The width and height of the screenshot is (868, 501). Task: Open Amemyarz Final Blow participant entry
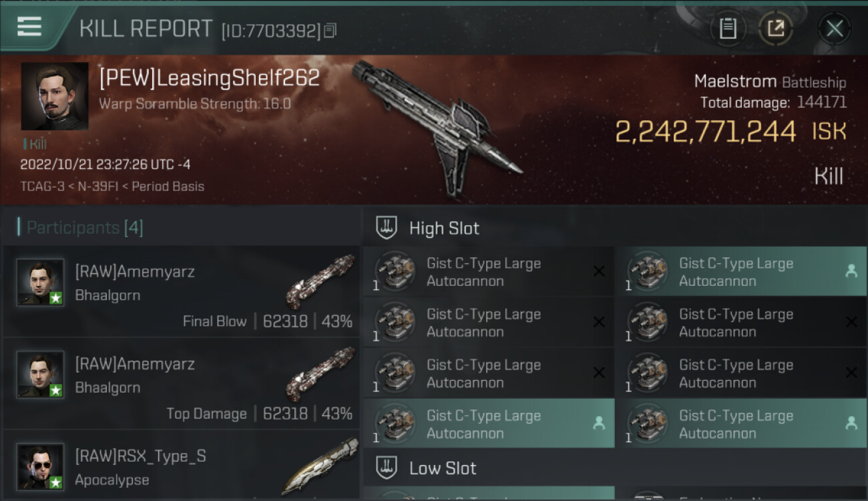click(x=181, y=291)
